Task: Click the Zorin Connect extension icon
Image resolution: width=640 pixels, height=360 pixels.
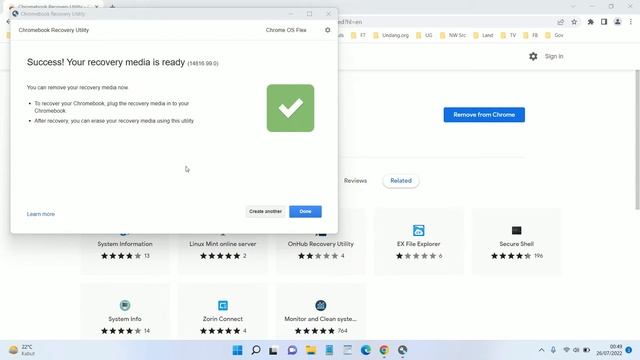Action: 223,305
